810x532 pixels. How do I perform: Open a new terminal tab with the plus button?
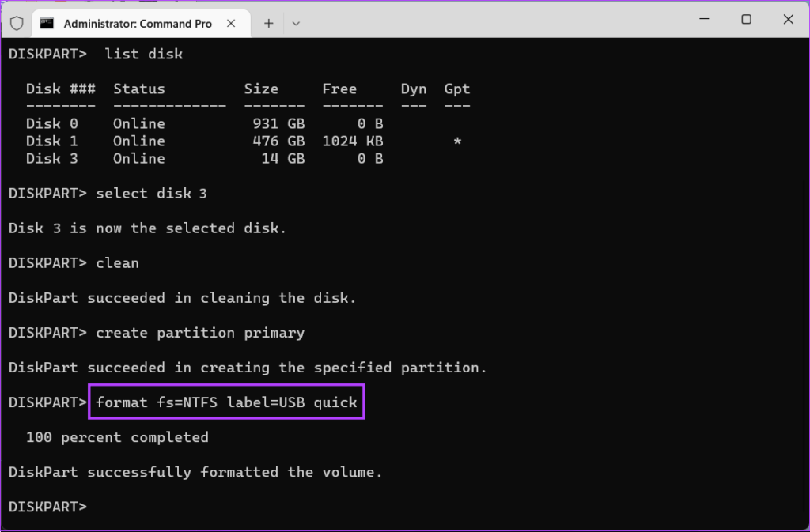[269, 23]
